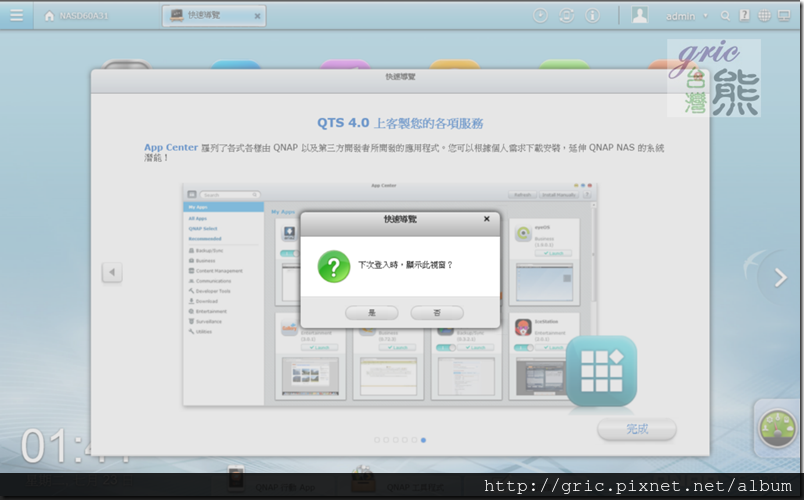Open the background tasks clock icon
This screenshot has width=804, height=500.
pos(540,15)
